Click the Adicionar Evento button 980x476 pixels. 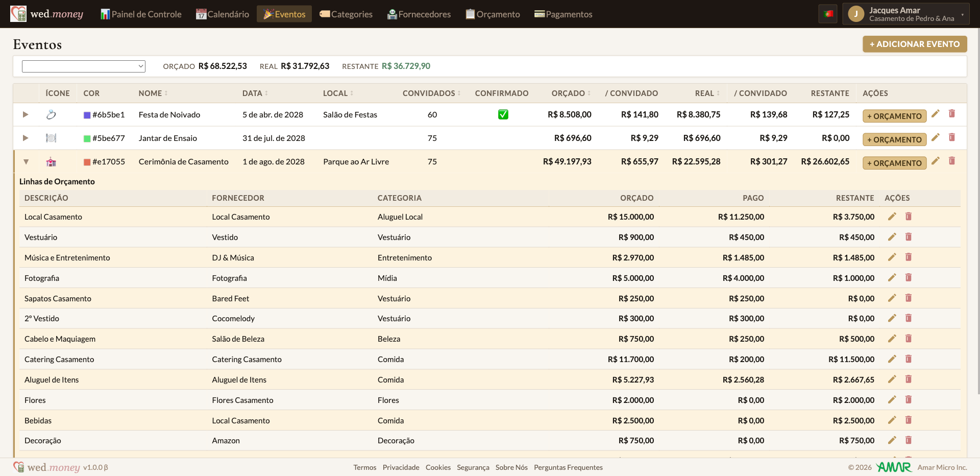[x=915, y=44]
